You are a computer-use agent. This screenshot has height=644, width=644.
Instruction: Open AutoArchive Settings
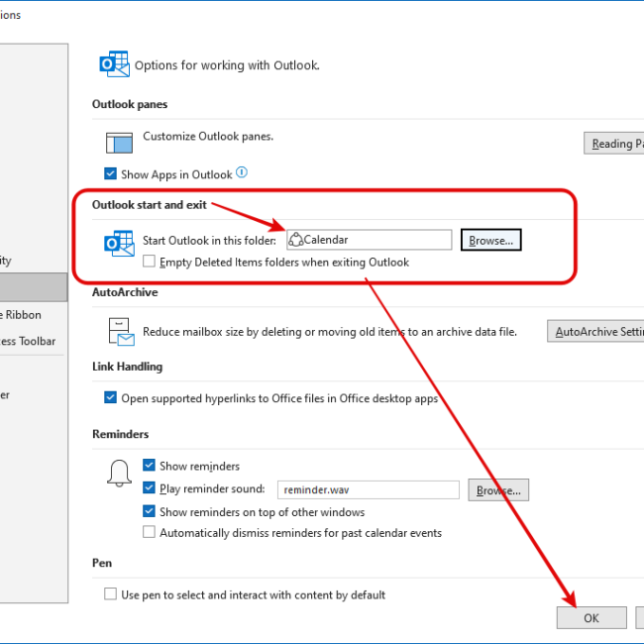(595, 331)
